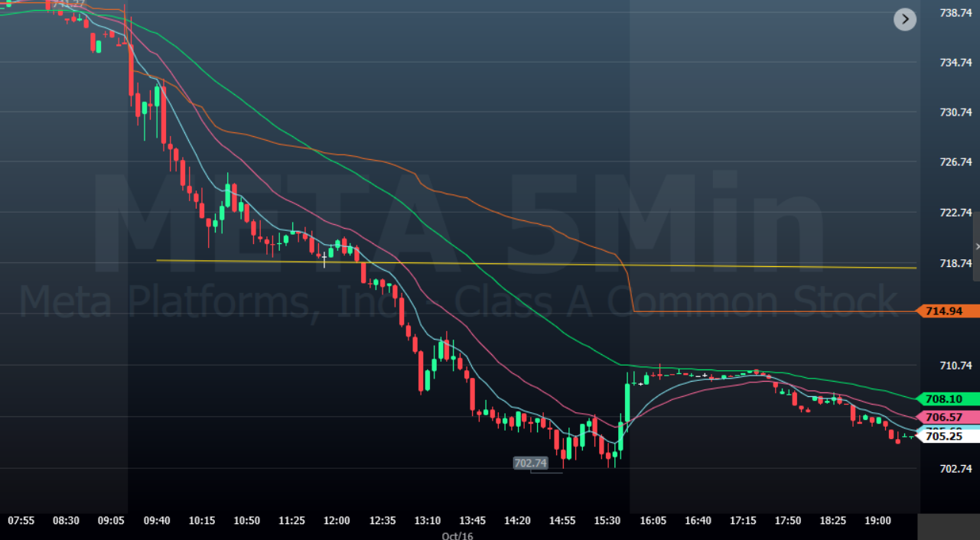This screenshot has width=980, height=540.
Task: Click the 09:05 time axis label
Action: point(111,521)
